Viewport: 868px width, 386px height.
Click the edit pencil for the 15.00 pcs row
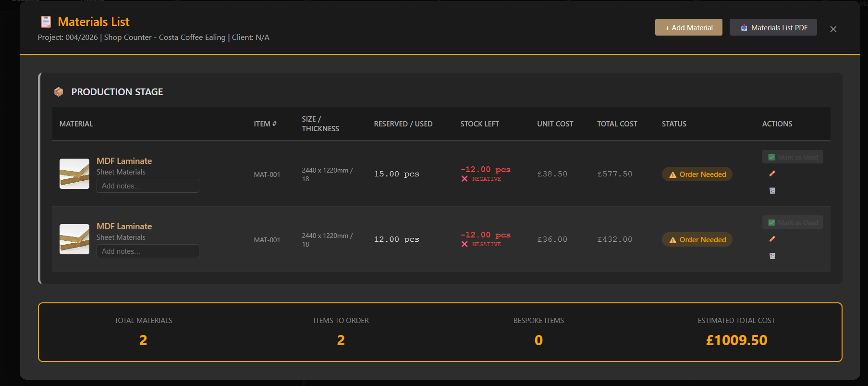coord(772,174)
